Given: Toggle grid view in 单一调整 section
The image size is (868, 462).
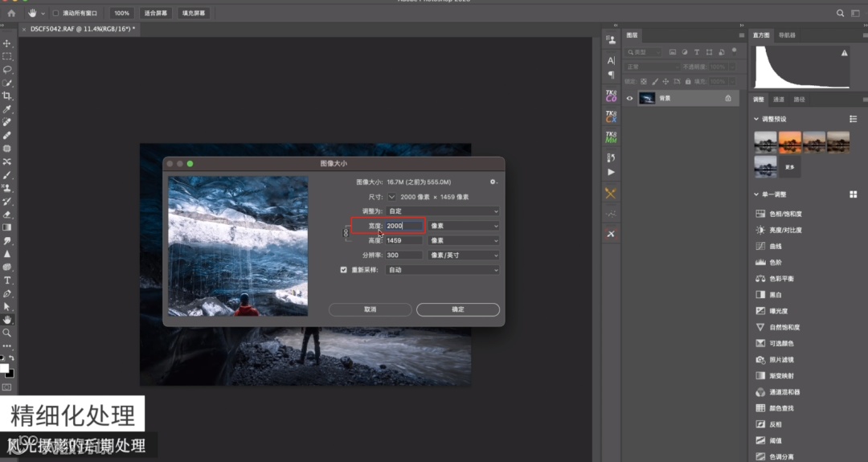Looking at the screenshot, I should coord(853,194).
